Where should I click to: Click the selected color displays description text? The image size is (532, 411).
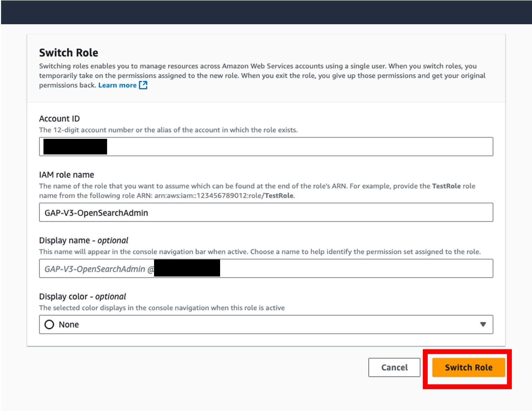(162, 308)
